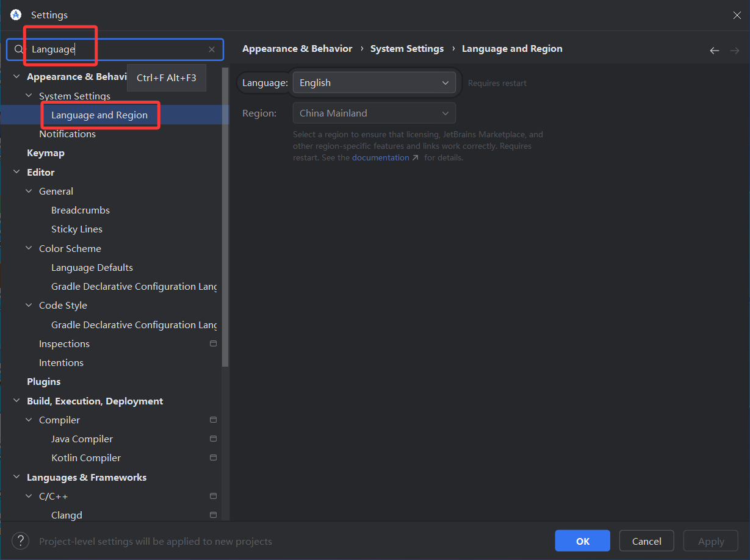Click the project-level icon next to Kotlin Compiler

(x=213, y=458)
